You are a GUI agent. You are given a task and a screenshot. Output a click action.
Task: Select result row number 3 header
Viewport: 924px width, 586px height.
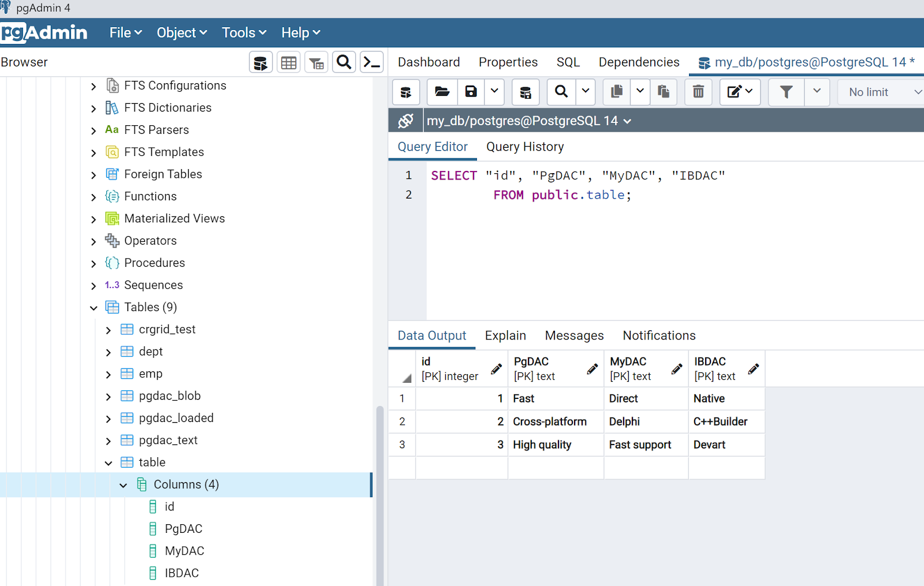coord(402,445)
